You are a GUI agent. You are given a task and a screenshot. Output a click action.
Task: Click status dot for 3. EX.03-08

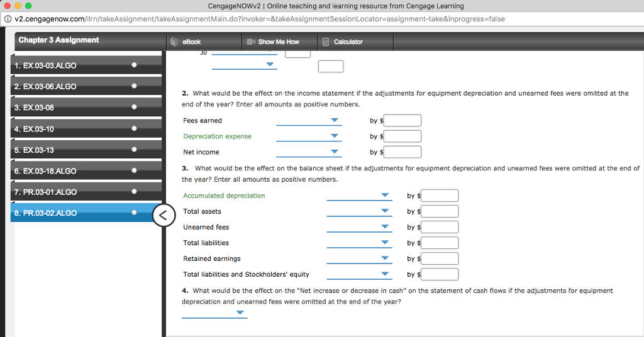point(134,107)
